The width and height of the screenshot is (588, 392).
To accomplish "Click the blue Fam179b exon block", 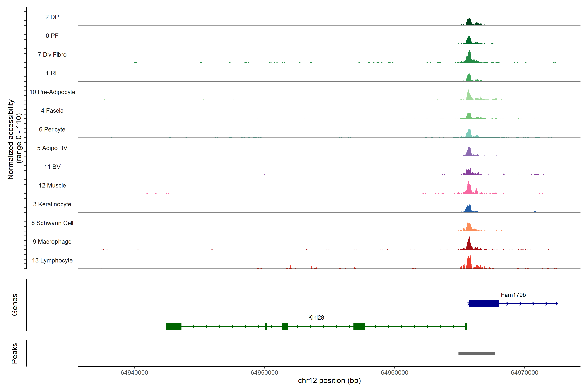I will pyautogui.click(x=484, y=303).
